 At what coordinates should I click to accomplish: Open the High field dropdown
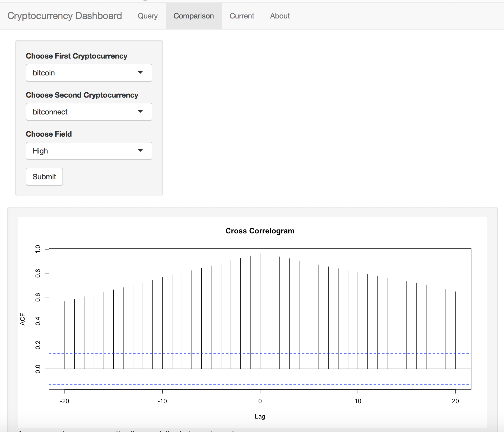pyautogui.click(x=89, y=151)
